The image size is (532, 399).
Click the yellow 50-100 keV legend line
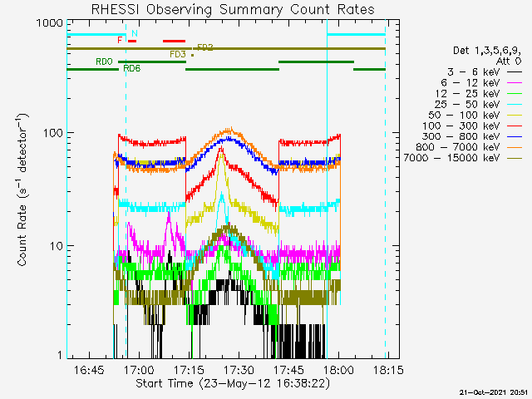coord(515,115)
